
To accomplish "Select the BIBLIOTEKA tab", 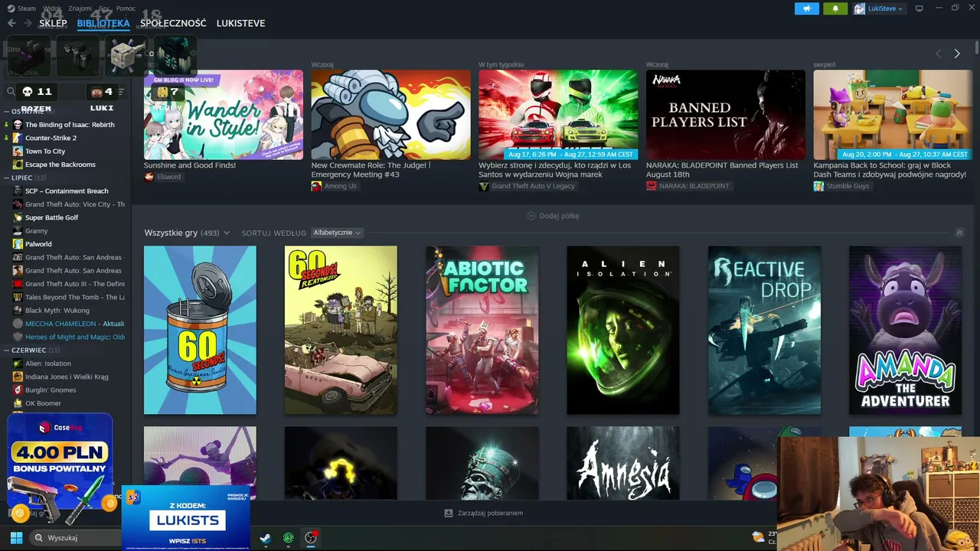I will [103, 23].
